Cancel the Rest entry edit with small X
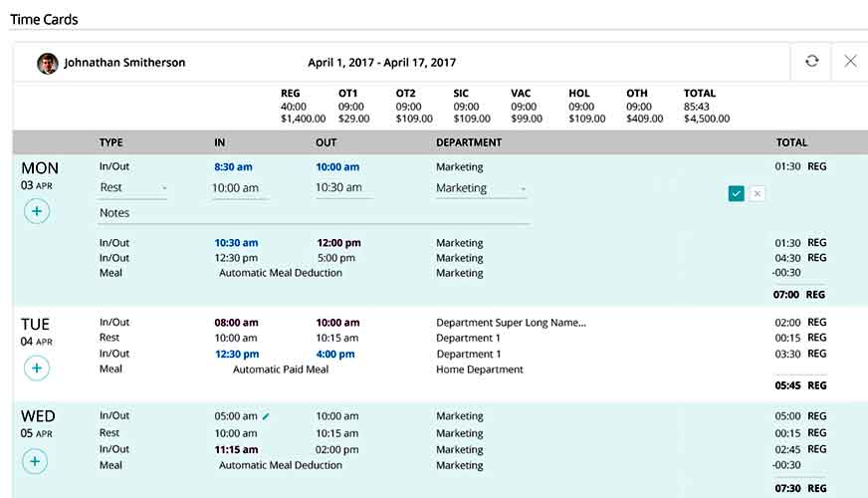The height and width of the screenshot is (498, 868). point(758,193)
